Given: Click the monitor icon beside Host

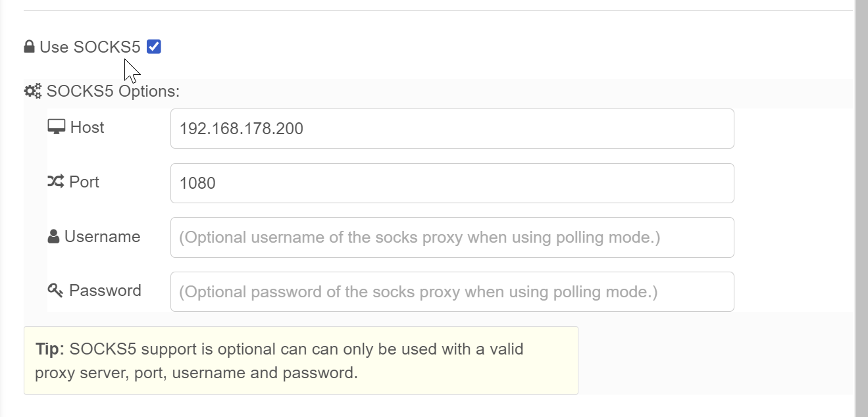Looking at the screenshot, I should [57, 127].
